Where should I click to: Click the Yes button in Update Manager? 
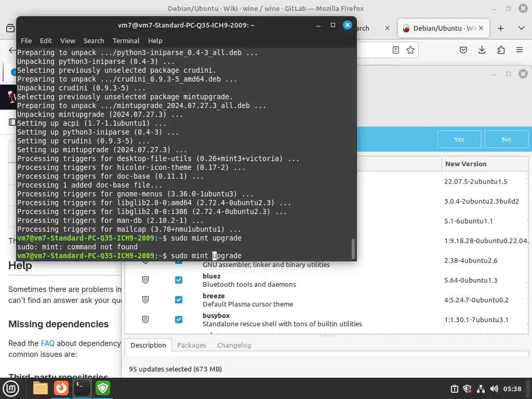click(x=459, y=139)
